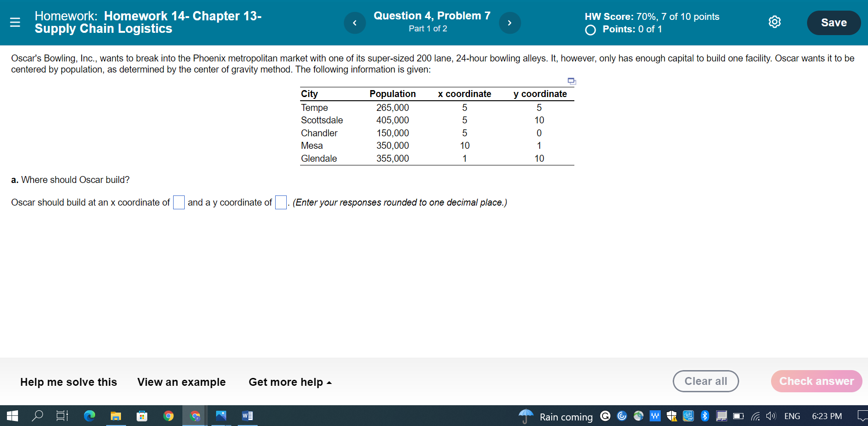Select the Tempe city row label
The image size is (868, 426).
(x=314, y=108)
